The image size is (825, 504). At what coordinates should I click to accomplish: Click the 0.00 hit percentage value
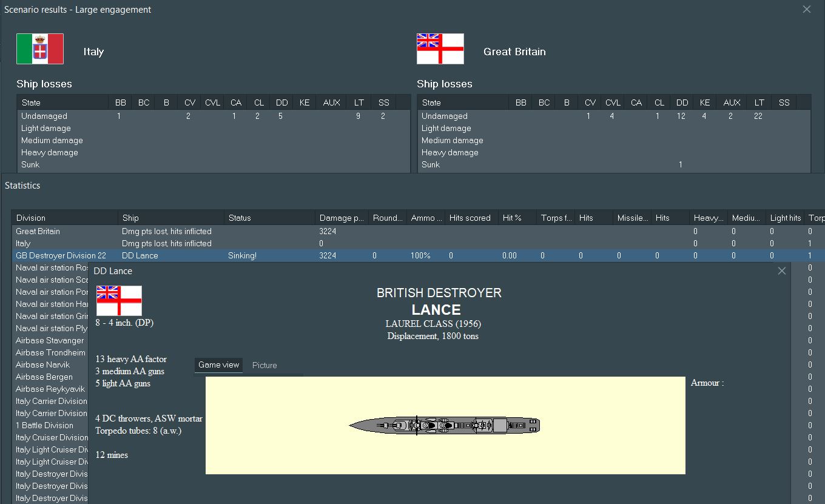coord(510,255)
